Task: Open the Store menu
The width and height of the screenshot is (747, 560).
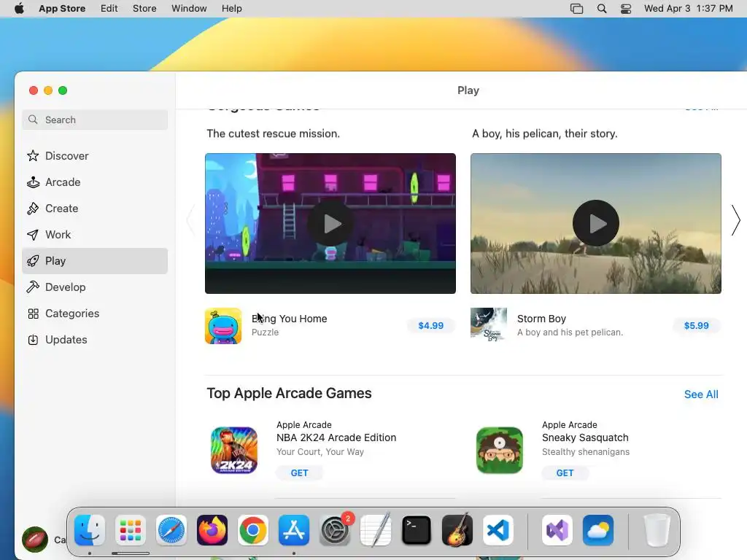Action: pos(144,9)
